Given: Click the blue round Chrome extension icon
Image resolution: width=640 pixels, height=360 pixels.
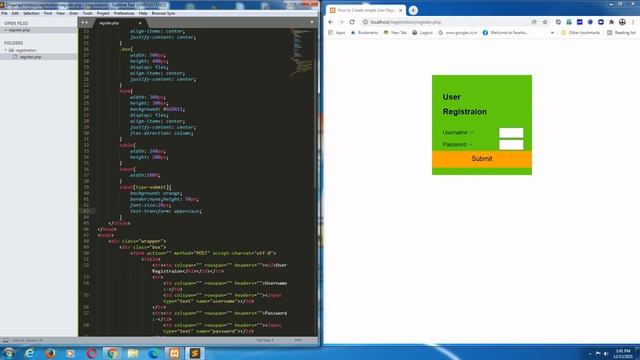Looking at the screenshot, I should click(x=590, y=22).
